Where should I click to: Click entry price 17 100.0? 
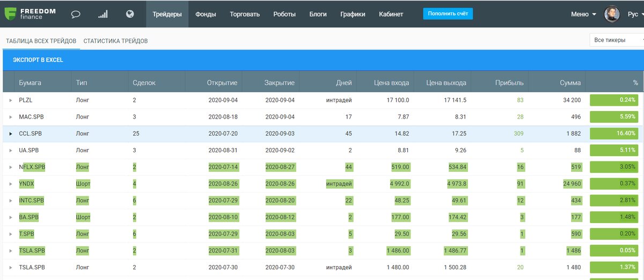398,100
